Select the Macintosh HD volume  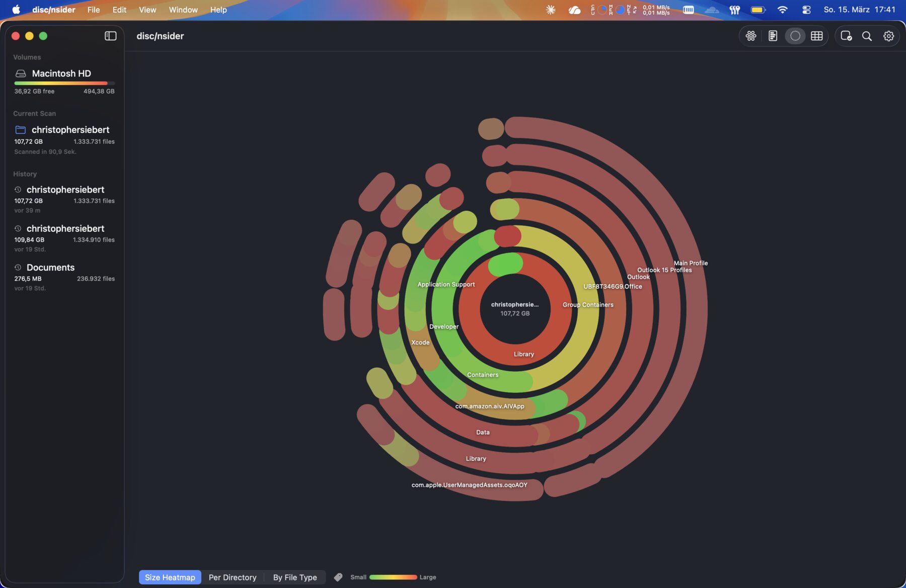[x=64, y=81]
